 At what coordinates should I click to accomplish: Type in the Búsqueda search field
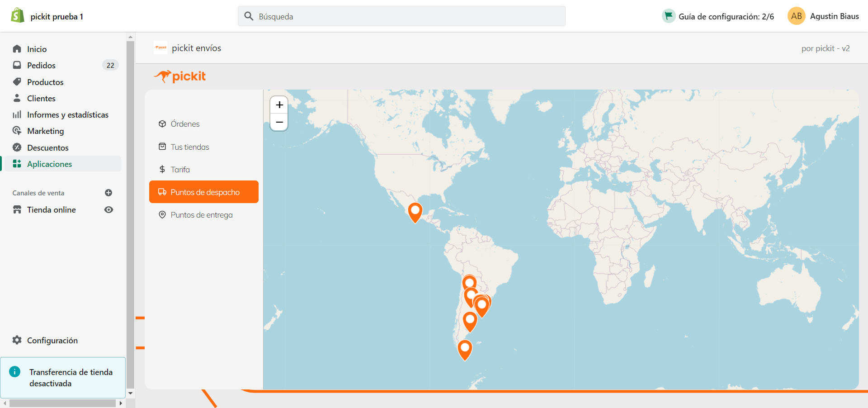(x=401, y=16)
